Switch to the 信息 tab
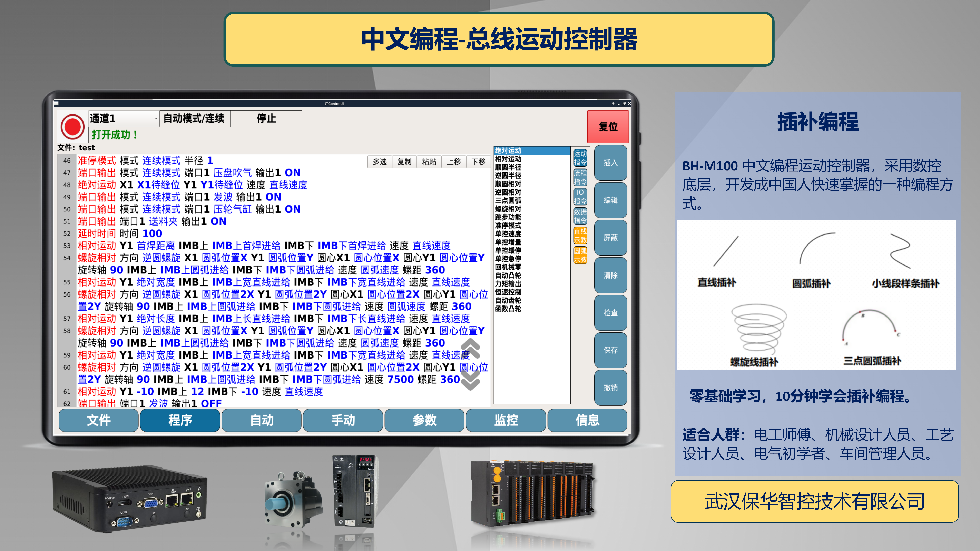 (x=587, y=420)
